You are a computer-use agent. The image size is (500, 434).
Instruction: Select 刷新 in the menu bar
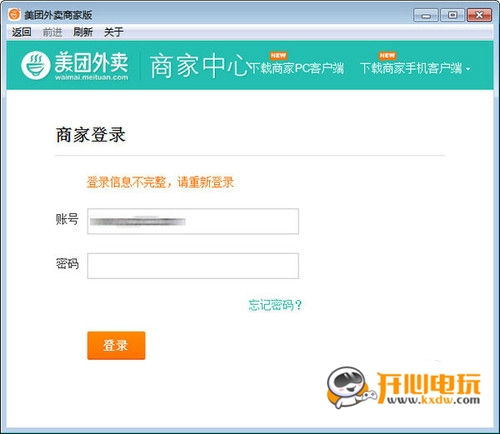(83, 32)
